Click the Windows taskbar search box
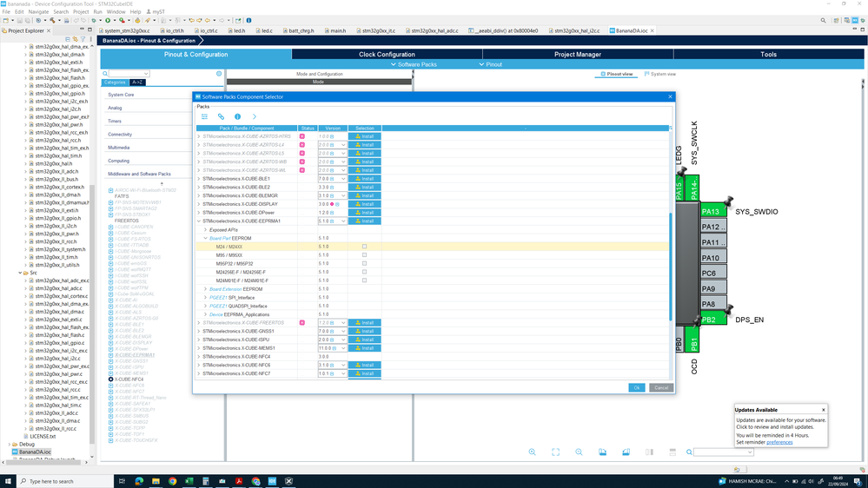Image resolution: width=868 pixels, height=488 pixels. point(65,481)
